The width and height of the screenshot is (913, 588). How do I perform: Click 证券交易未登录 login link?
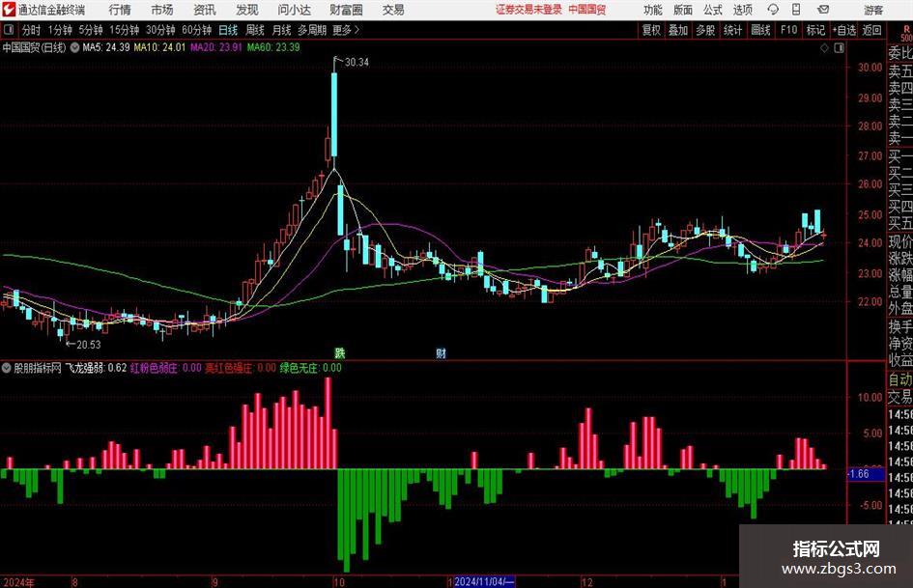[x=528, y=10]
